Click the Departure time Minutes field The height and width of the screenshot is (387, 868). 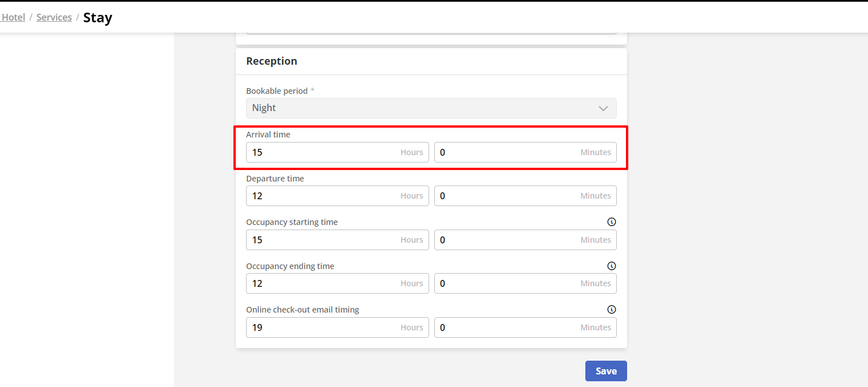[525, 196]
